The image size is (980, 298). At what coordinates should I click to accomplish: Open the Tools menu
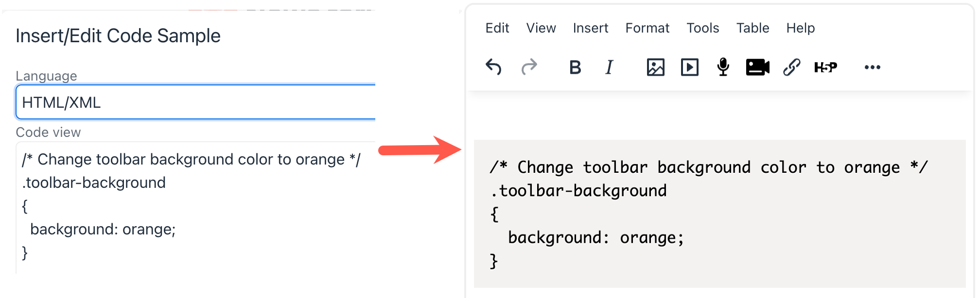pyautogui.click(x=702, y=28)
